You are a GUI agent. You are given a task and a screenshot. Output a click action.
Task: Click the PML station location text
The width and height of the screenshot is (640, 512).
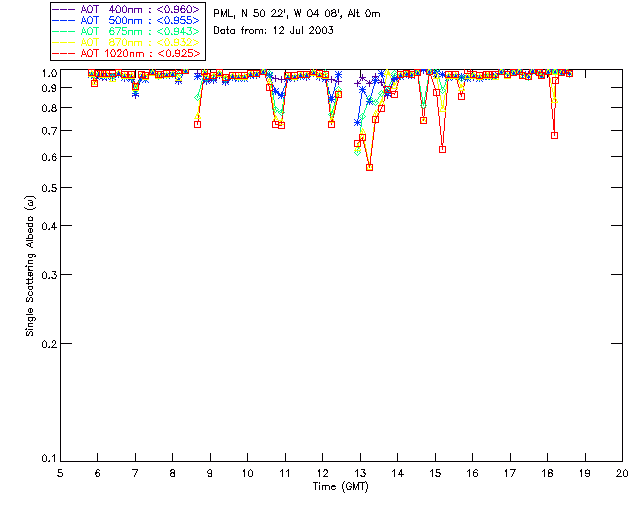tap(297, 14)
